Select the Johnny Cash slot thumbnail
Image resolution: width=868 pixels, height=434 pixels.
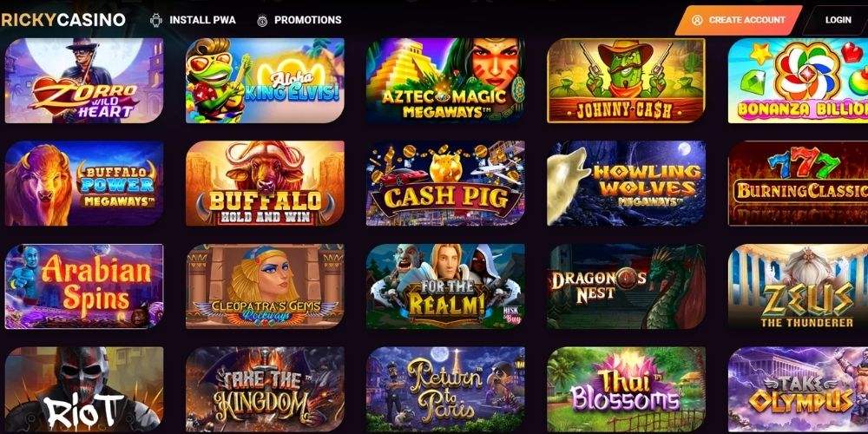tap(626, 80)
